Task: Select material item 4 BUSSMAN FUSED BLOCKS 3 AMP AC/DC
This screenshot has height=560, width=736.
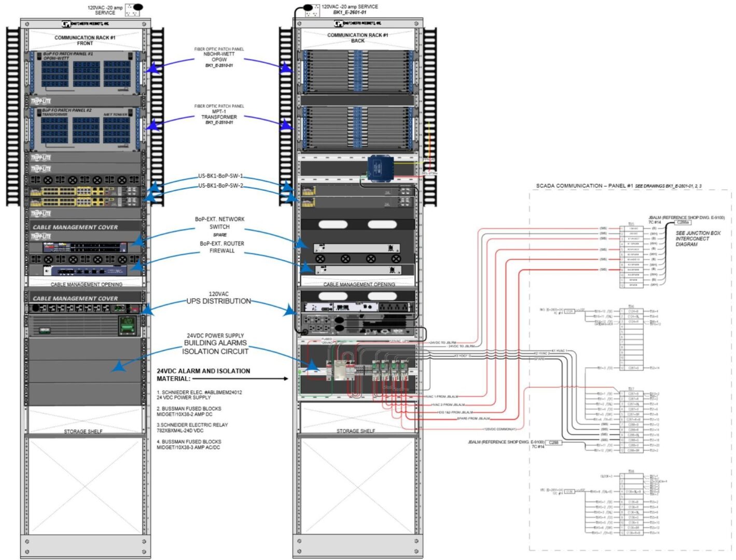Action: (x=189, y=444)
